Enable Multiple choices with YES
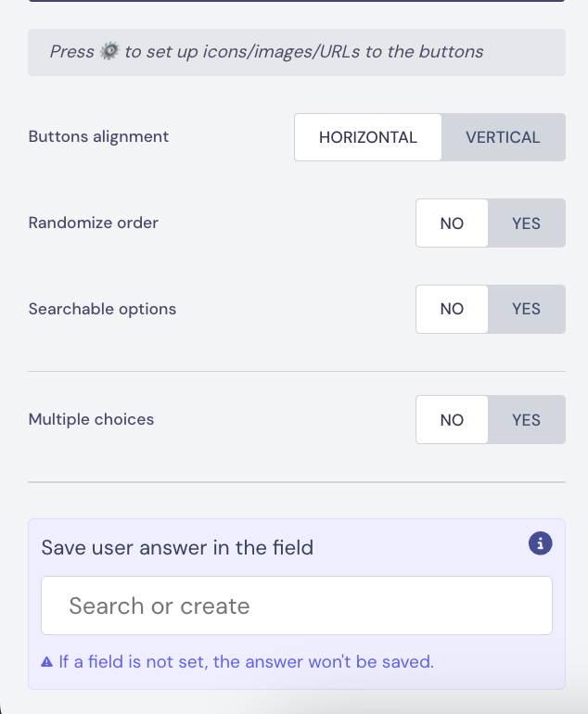Viewport: 588px width, 714px height. coord(526,420)
